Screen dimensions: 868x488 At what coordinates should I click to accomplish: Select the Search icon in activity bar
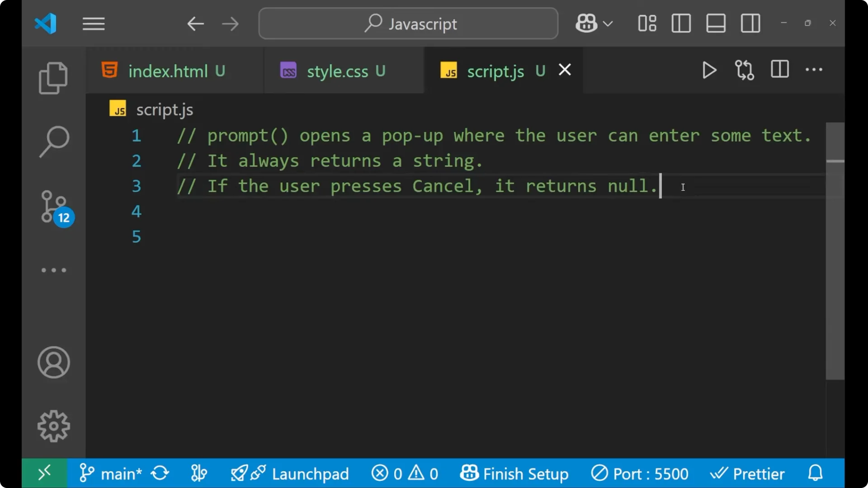(x=54, y=141)
